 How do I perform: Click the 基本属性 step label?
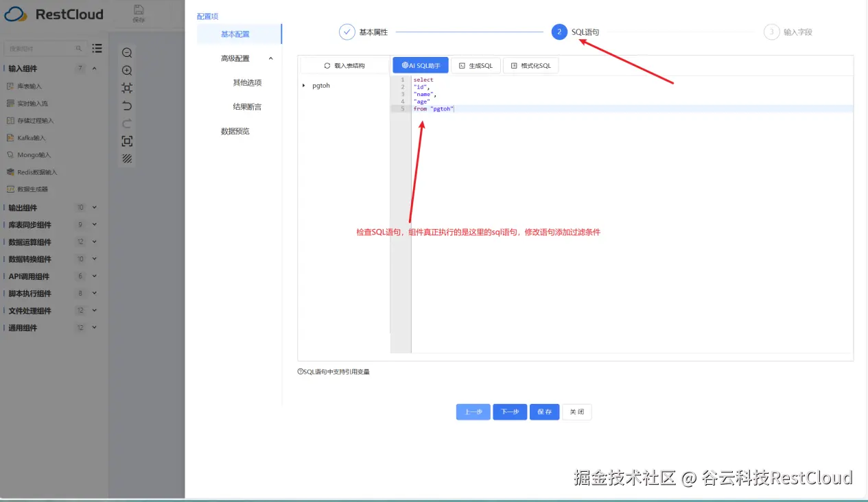pyautogui.click(x=373, y=32)
